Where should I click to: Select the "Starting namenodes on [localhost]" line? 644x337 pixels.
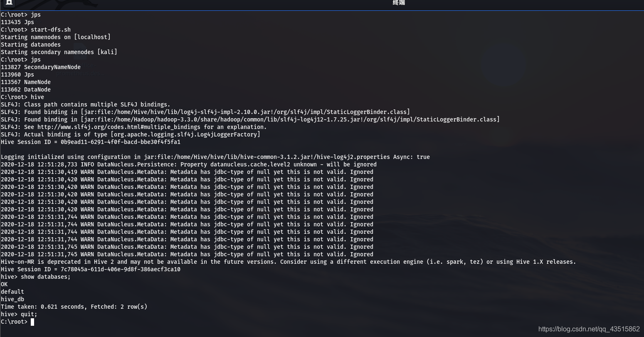(x=56, y=37)
